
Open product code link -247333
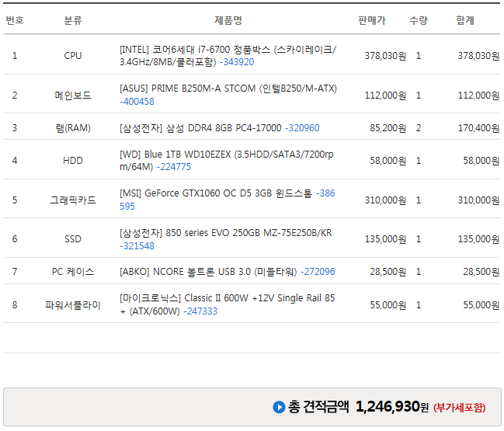click(x=200, y=311)
